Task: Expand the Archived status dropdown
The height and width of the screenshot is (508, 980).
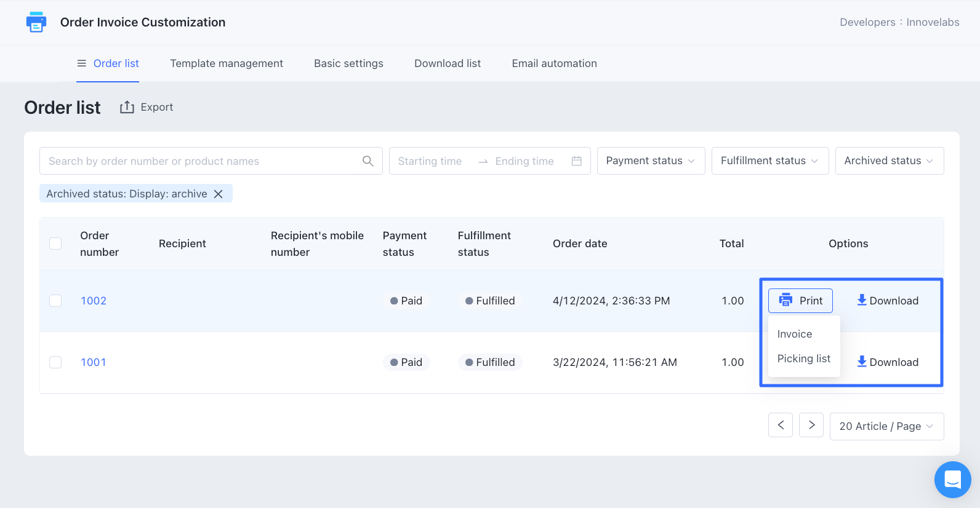Action: click(890, 161)
